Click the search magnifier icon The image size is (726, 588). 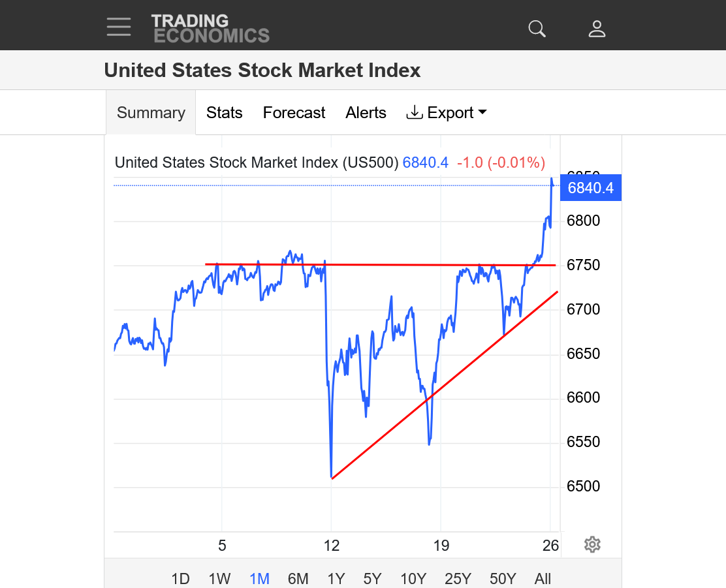pyautogui.click(x=537, y=29)
